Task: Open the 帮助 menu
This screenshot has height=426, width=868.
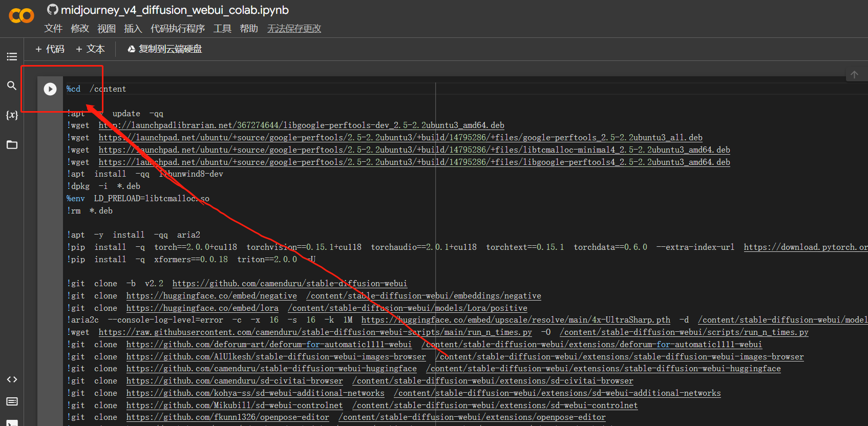Action: [249, 29]
